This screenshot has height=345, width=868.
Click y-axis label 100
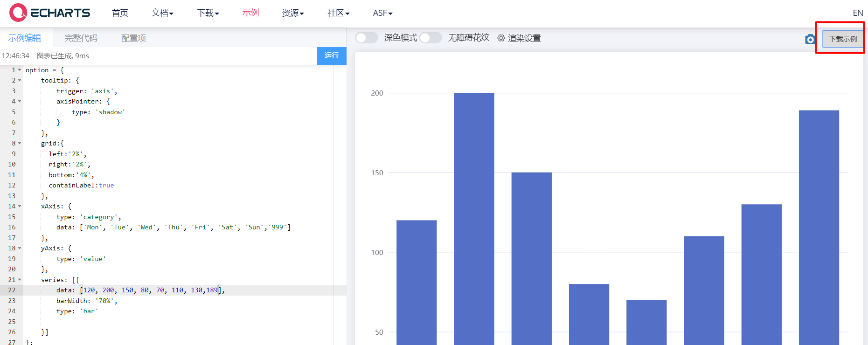377,253
